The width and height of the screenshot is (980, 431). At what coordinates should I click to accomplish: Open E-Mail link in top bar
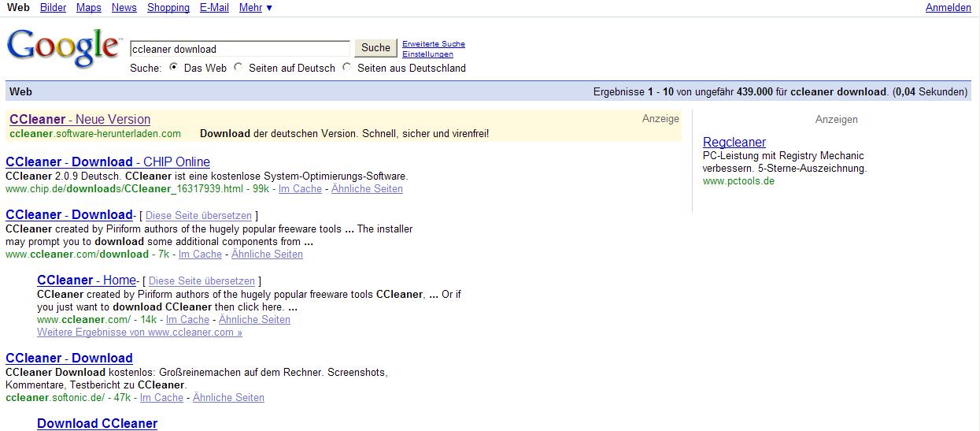pos(214,7)
